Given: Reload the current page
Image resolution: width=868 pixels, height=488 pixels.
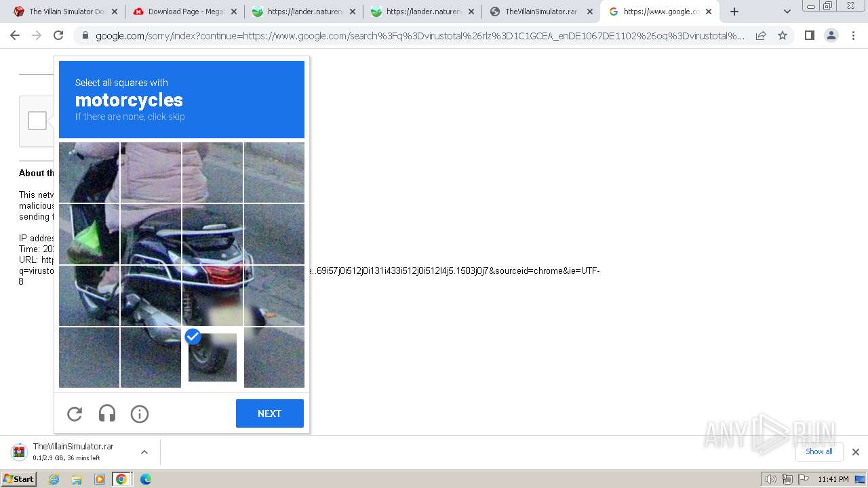Looking at the screenshot, I should 58,35.
